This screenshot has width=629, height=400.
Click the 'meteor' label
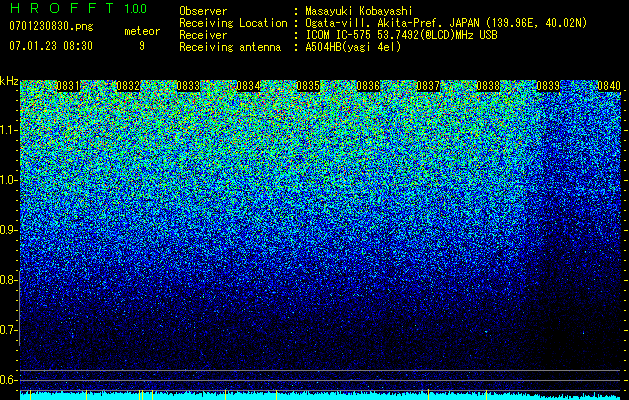pos(142,31)
